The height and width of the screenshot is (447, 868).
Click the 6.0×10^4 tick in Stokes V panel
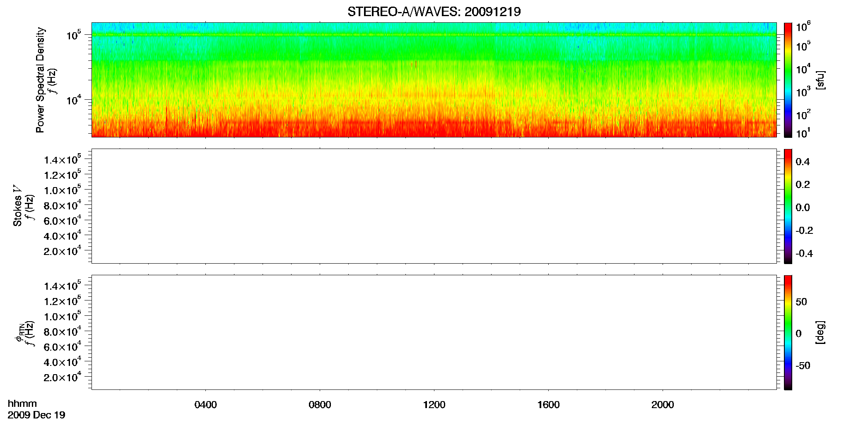(x=63, y=220)
